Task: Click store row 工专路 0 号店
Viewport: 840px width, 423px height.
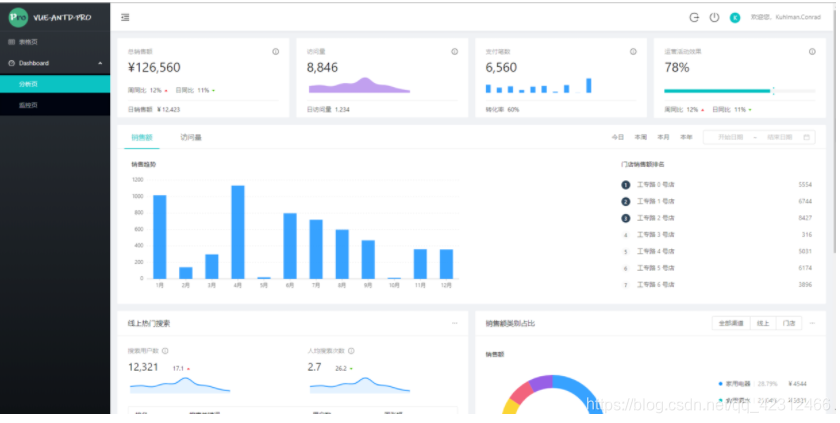Action: tap(716, 185)
